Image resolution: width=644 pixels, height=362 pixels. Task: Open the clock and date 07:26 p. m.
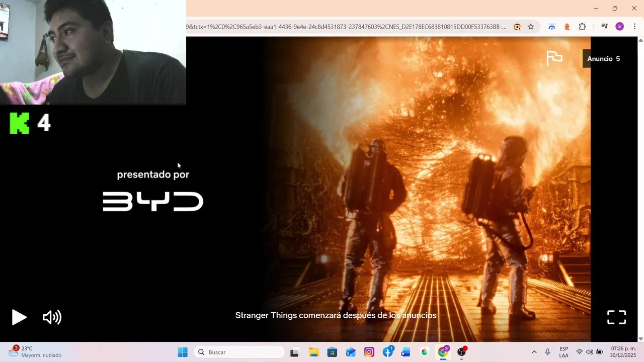coord(623,352)
